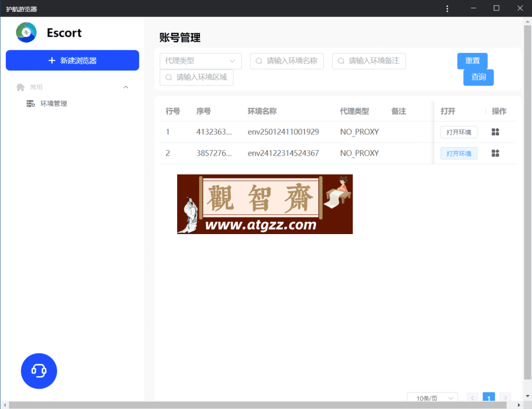Open the three-dot menu in title bar
Image resolution: width=532 pixels, height=409 pixels.
[447, 8]
